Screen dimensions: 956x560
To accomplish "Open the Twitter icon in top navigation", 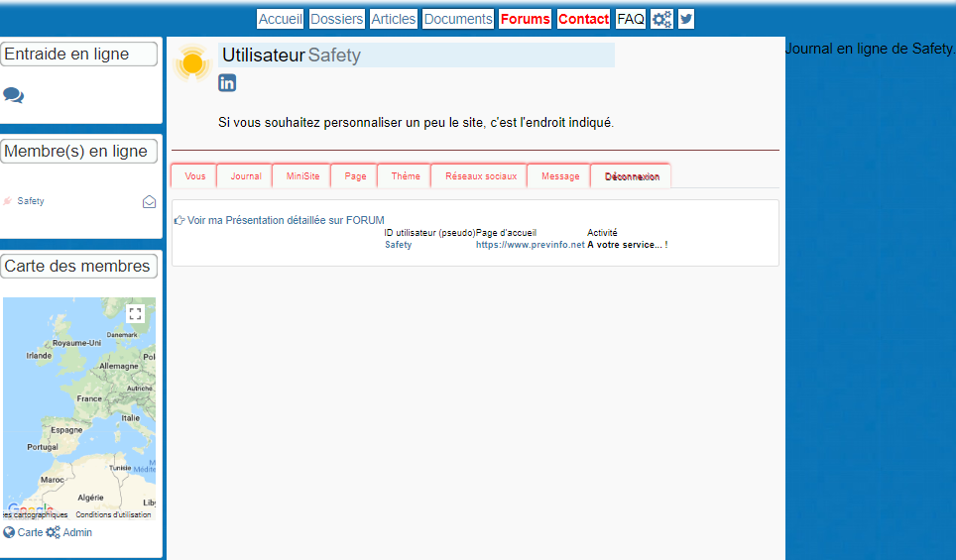I will 686,19.
